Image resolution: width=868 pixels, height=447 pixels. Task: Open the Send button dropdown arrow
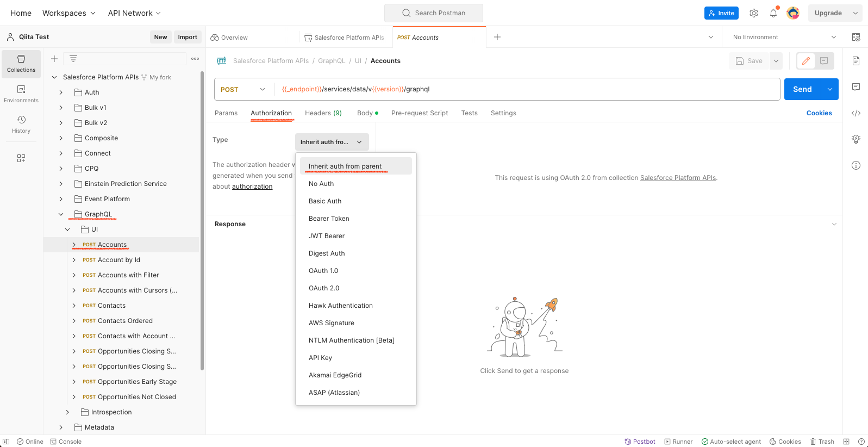pyautogui.click(x=830, y=89)
